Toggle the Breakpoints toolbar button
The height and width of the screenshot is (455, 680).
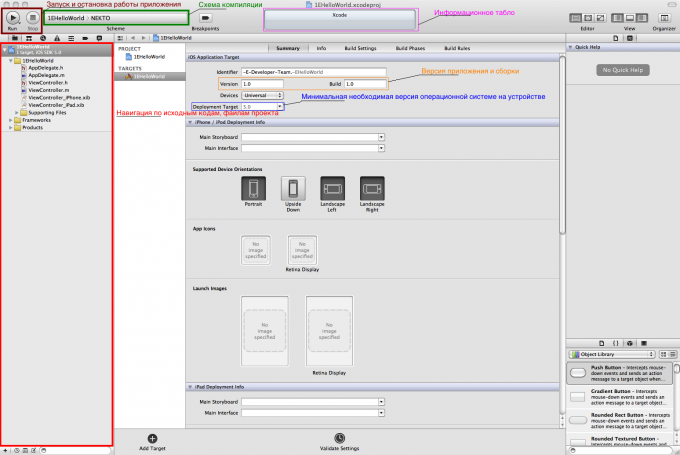click(205, 18)
